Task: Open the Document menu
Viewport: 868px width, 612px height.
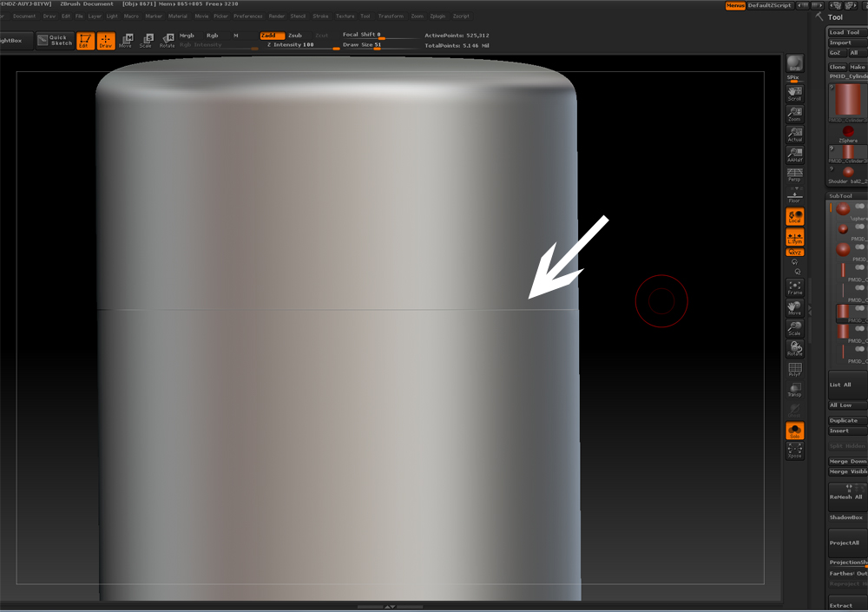Action: click(24, 16)
